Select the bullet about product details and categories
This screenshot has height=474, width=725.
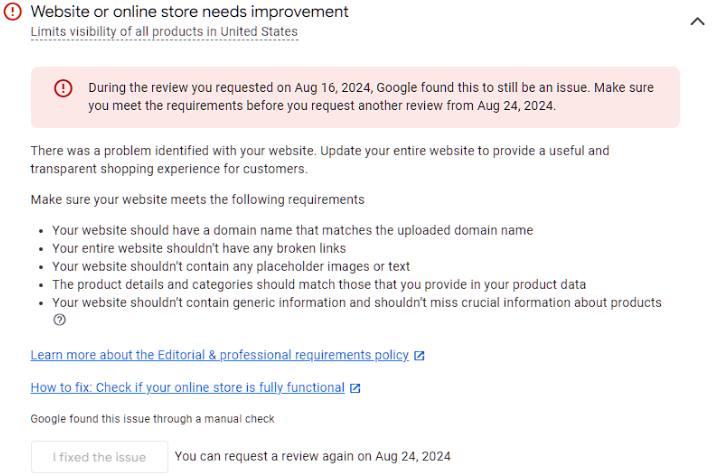pyautogui.click(x=319, y=284)
